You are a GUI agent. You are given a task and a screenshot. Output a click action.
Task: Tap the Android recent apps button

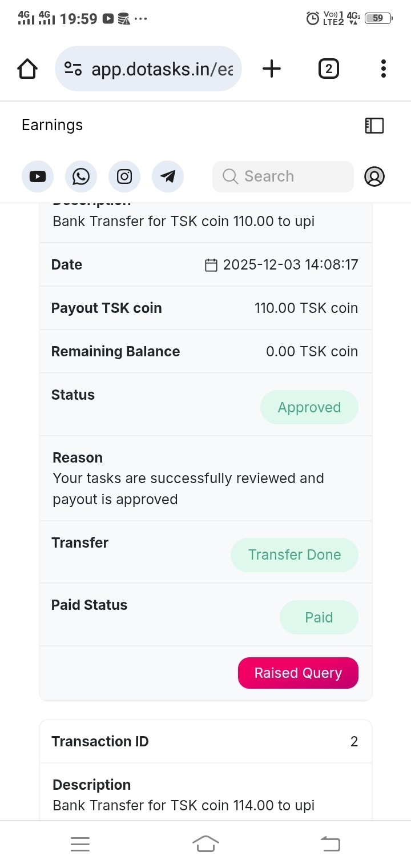point(80,844)
